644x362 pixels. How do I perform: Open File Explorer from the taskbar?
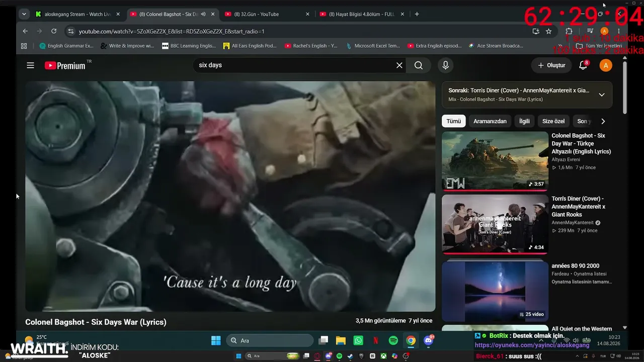click(x=341, y=340)
